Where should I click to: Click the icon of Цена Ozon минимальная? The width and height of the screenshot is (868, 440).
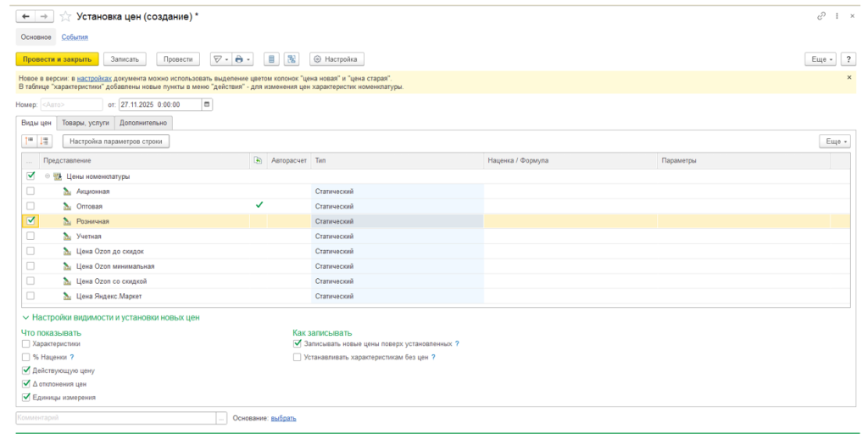pos(67,266)
